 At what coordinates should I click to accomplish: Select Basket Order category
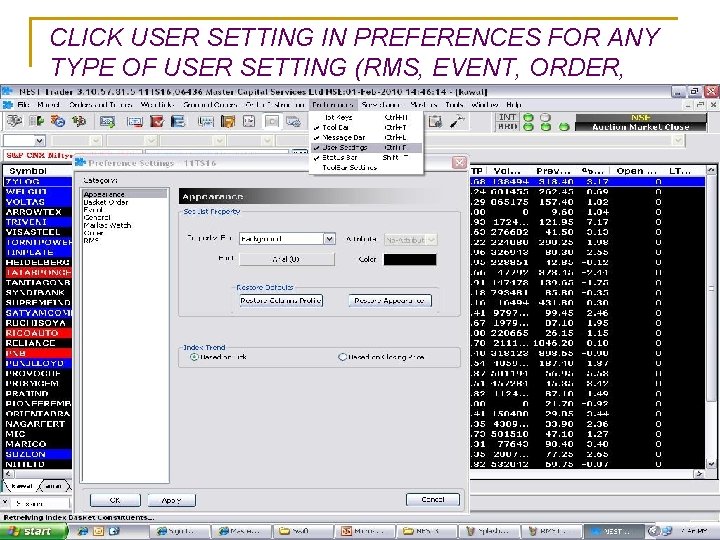[106, 202]
